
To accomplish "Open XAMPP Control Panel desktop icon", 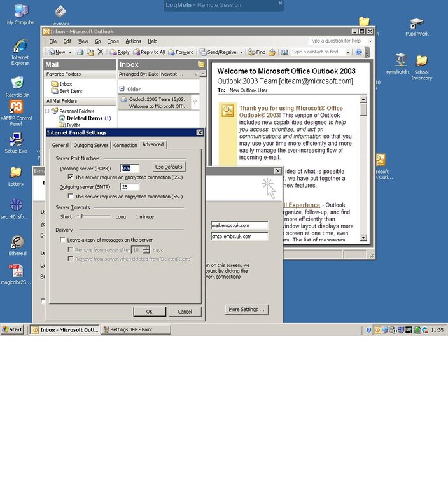I will pyautogui.click(x=16, y=113).
